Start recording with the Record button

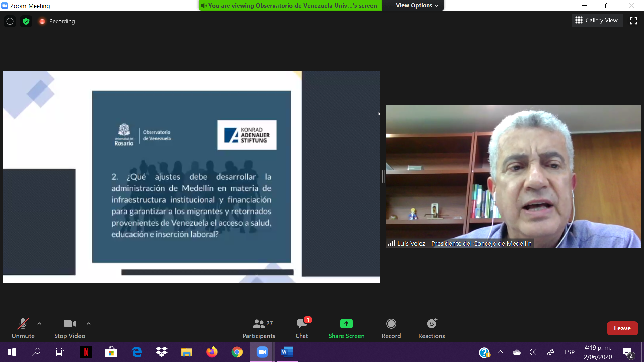391,328
